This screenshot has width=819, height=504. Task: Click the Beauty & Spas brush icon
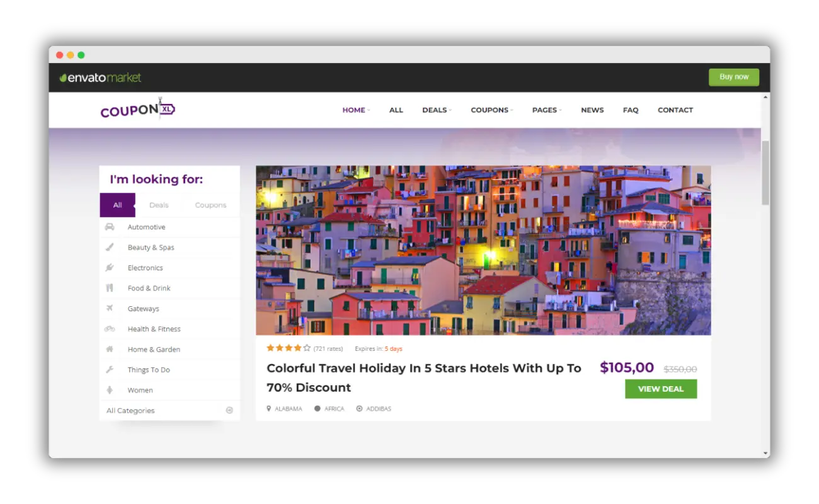[110, 248]
